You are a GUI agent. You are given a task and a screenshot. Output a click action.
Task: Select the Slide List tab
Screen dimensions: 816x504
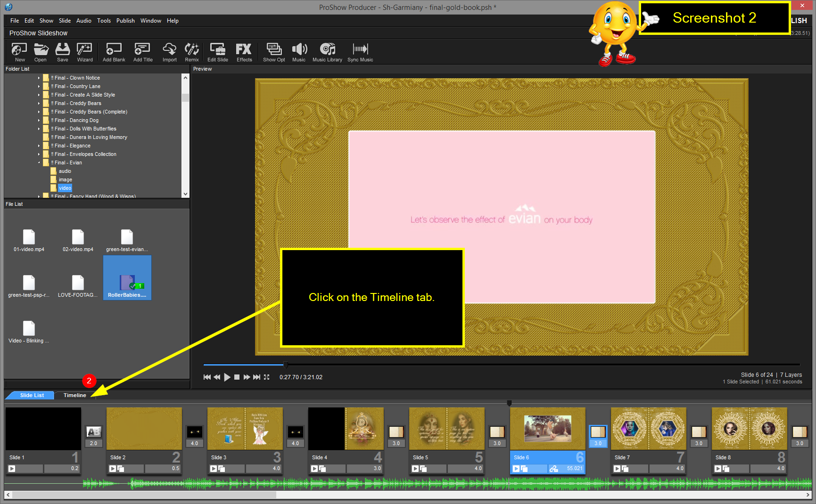click(32, 395)
